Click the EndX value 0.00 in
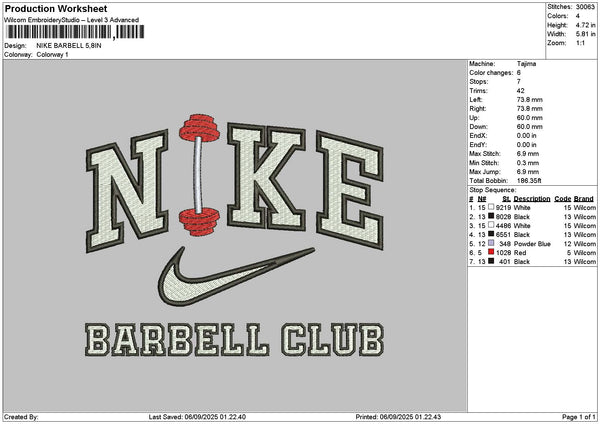Image resolution: width=600 pixels, height=424 pixels. [527, 135]
